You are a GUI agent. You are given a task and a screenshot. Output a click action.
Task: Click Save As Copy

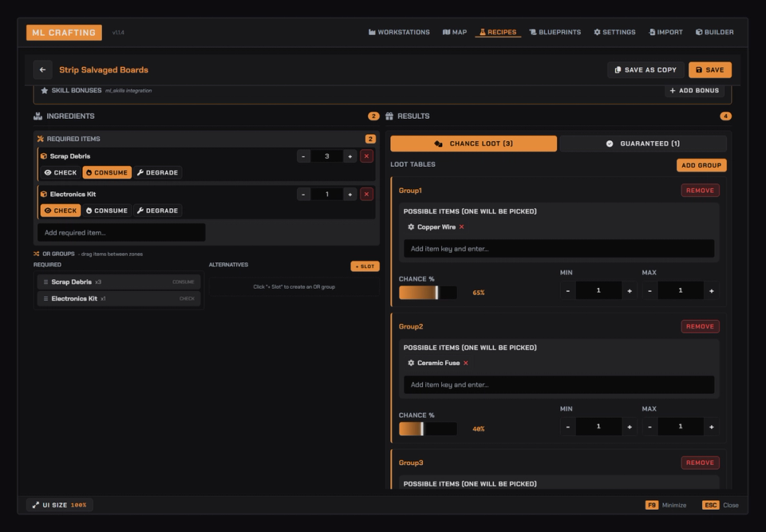646,70
